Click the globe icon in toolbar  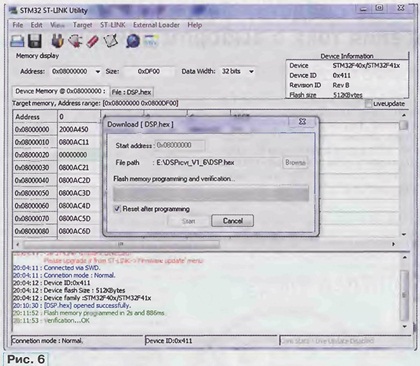(x=133, y=41)
